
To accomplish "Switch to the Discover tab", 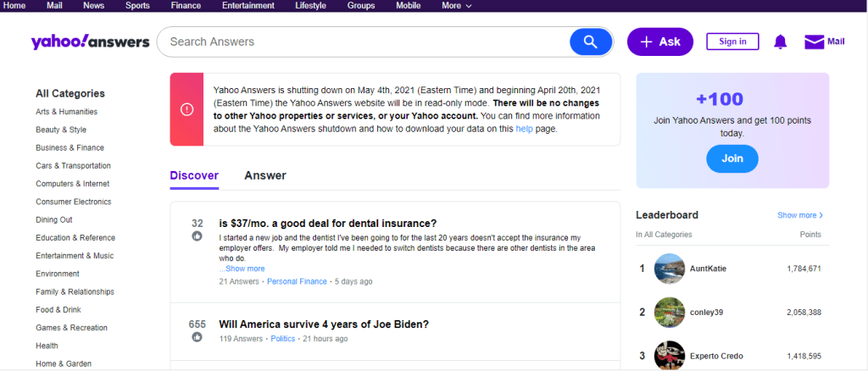I will [194, 176].
